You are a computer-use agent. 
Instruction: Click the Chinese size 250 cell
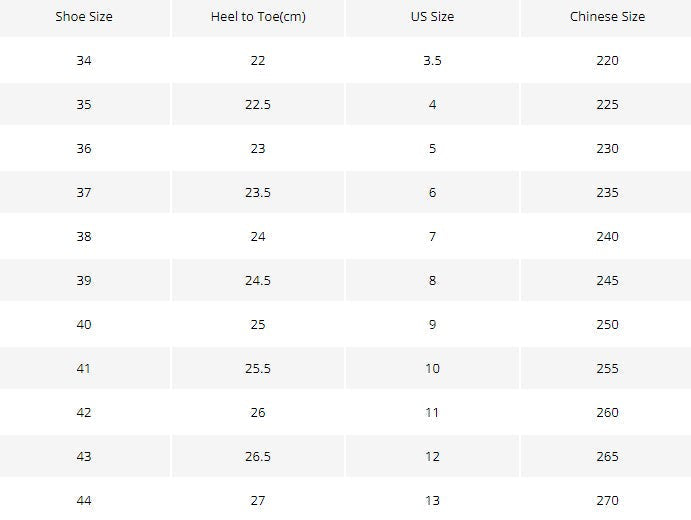coord(607,325)
